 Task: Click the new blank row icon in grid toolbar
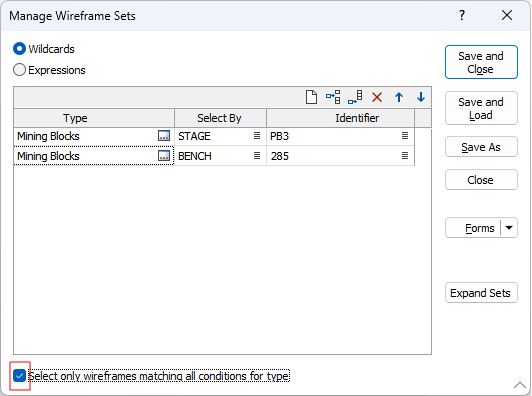click(x=311, y=97)
